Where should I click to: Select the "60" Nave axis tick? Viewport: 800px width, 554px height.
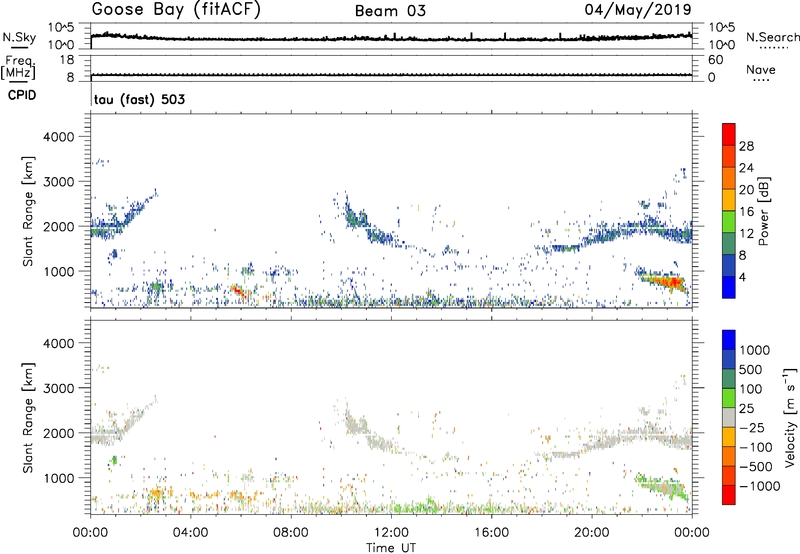tap(716, 60)
